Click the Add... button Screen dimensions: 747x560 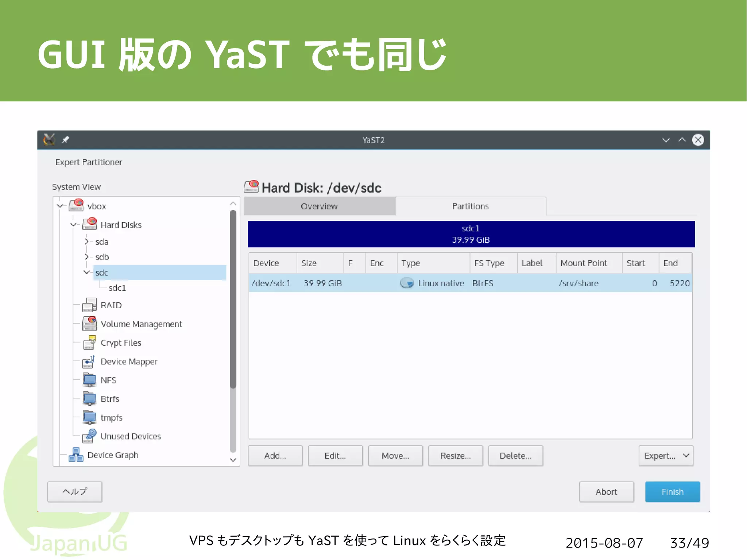point(275,456)
